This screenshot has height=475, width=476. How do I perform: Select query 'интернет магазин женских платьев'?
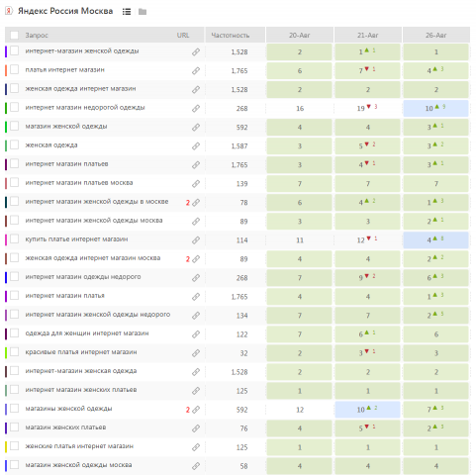[81, 390]
